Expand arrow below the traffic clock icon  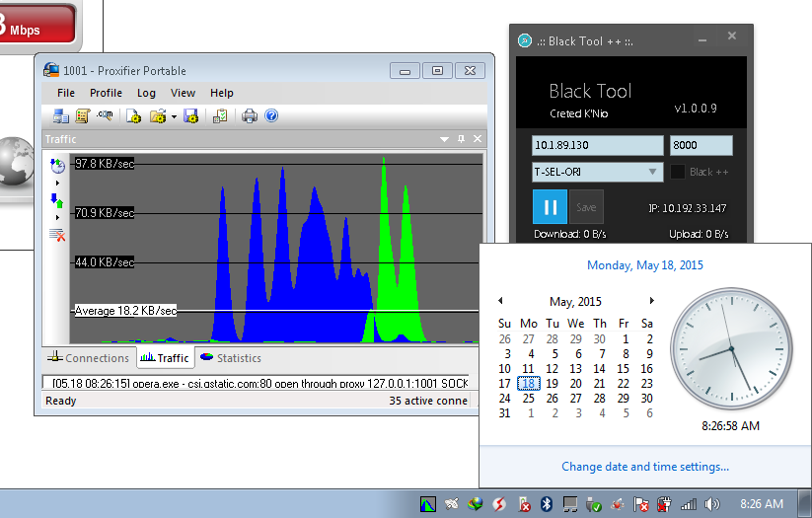[57, 183]
